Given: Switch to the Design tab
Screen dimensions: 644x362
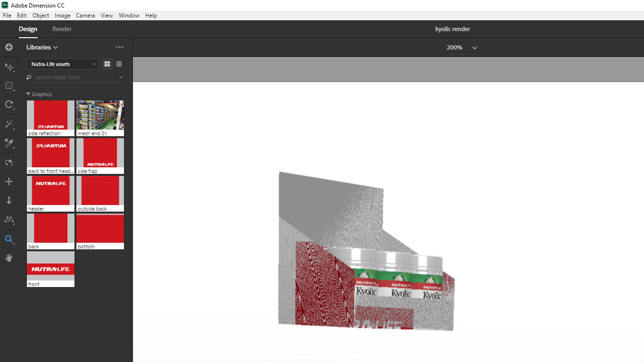Looking at the screenshot, I should pos(28,29).
